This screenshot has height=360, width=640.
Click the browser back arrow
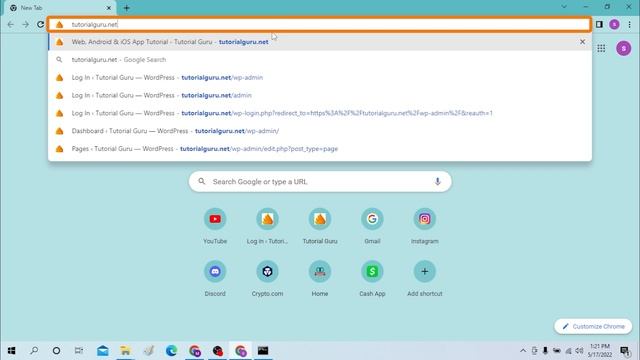click(11, 24)
